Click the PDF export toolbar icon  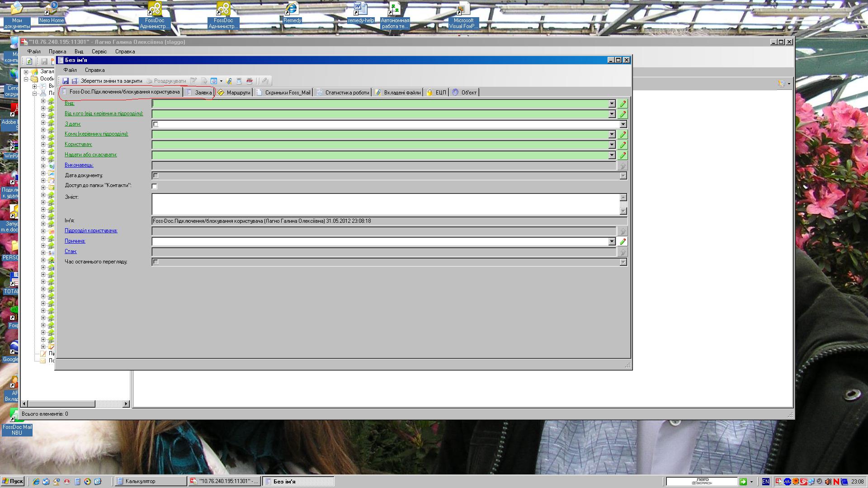point(249,81)
